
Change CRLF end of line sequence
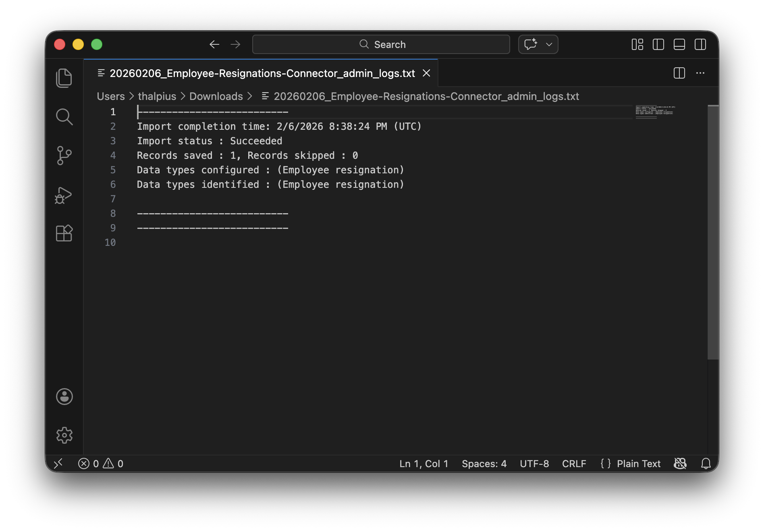tap(574, 463)
